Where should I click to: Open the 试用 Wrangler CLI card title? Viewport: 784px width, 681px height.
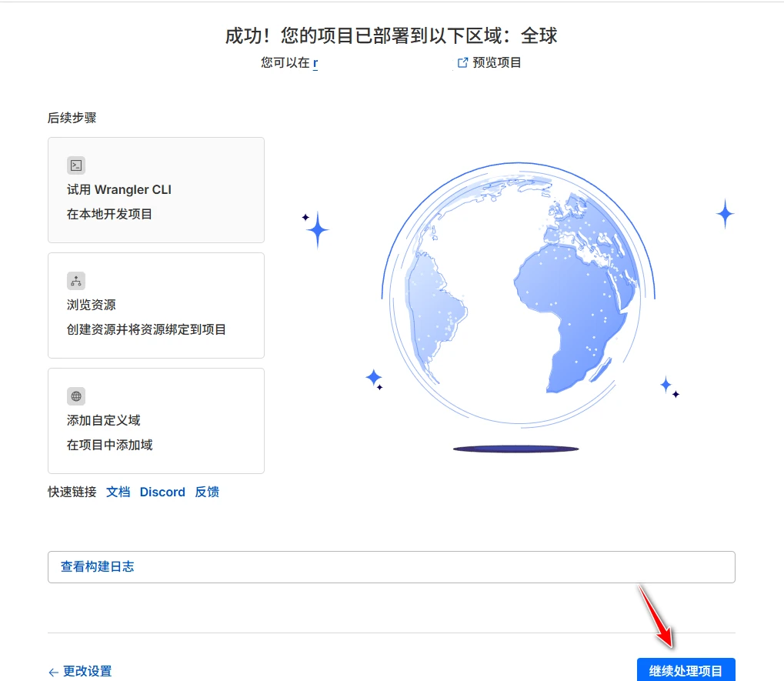tap(119, 190)
